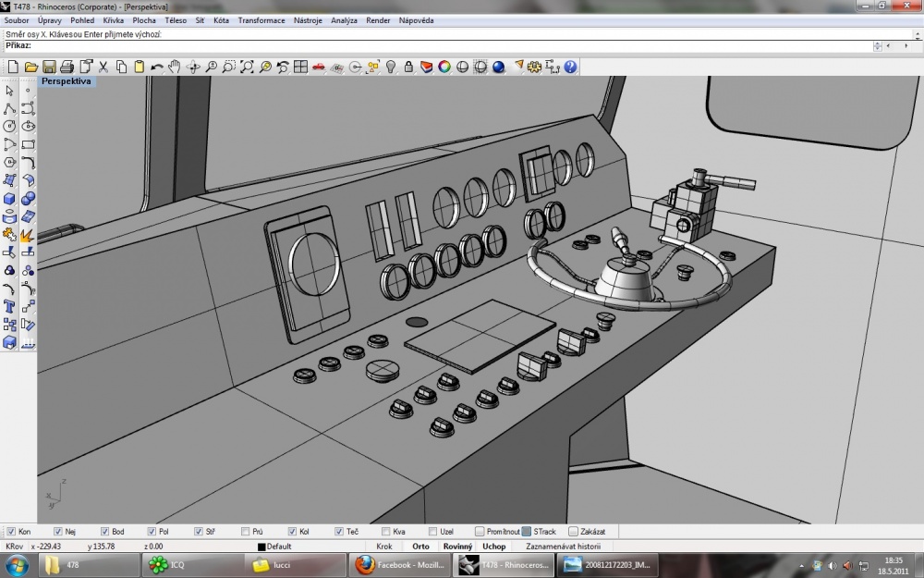Open help with the question mark icon
The height and width of the screenshot is (578, 924).
570,67
